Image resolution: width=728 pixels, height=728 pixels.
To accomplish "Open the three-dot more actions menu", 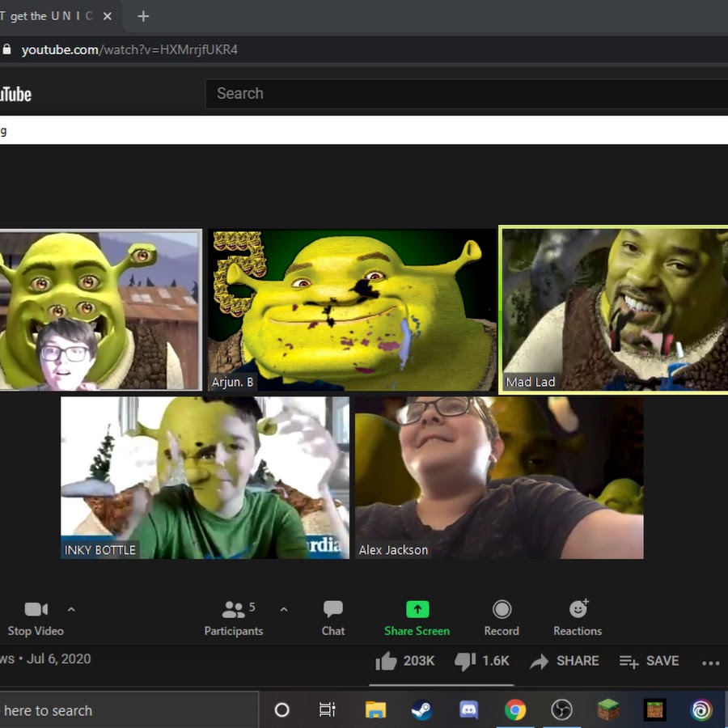I will [710, 663].
